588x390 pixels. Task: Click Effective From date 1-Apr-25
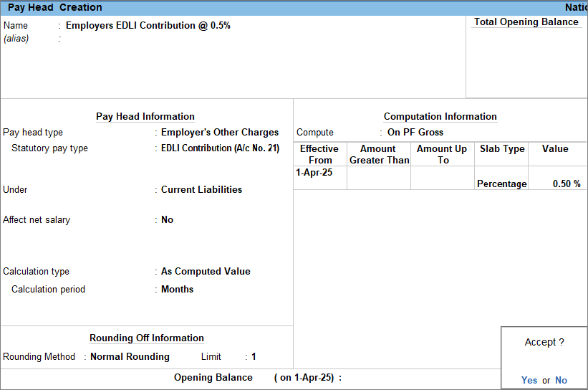coord(314,173)
